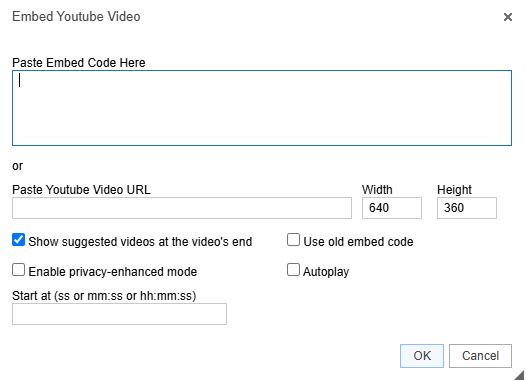
Task: Close the Embed Youtube Video dialog
Action: (508, 17)
